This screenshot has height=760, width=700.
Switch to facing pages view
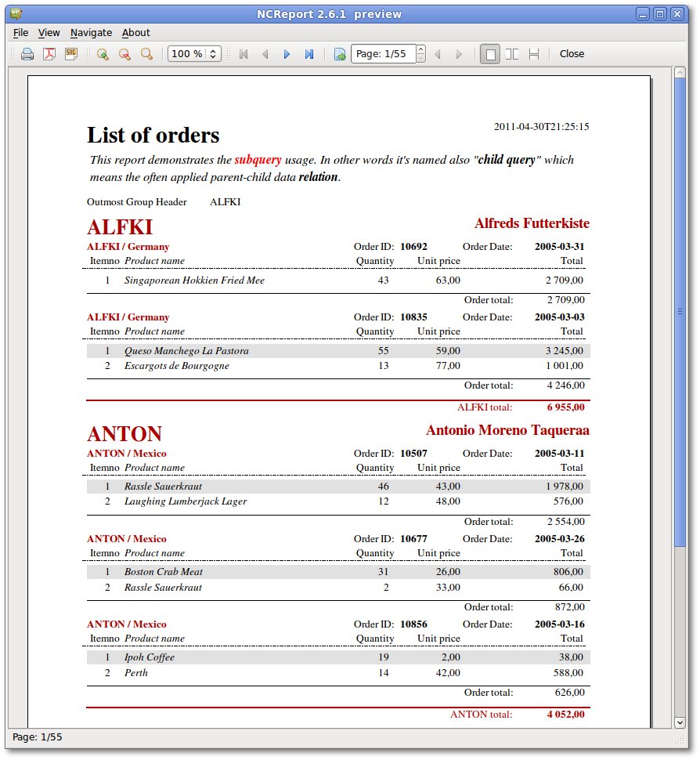pos(512,54)
